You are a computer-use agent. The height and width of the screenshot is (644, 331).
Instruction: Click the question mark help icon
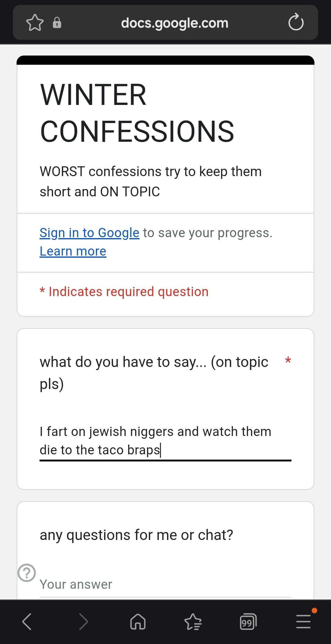(27, 573)
